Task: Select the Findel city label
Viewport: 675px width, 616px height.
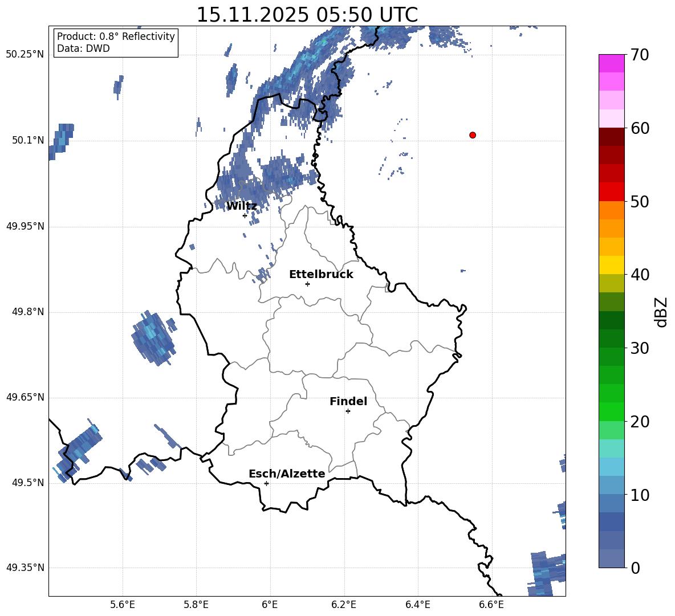Action: click(348, 401)
